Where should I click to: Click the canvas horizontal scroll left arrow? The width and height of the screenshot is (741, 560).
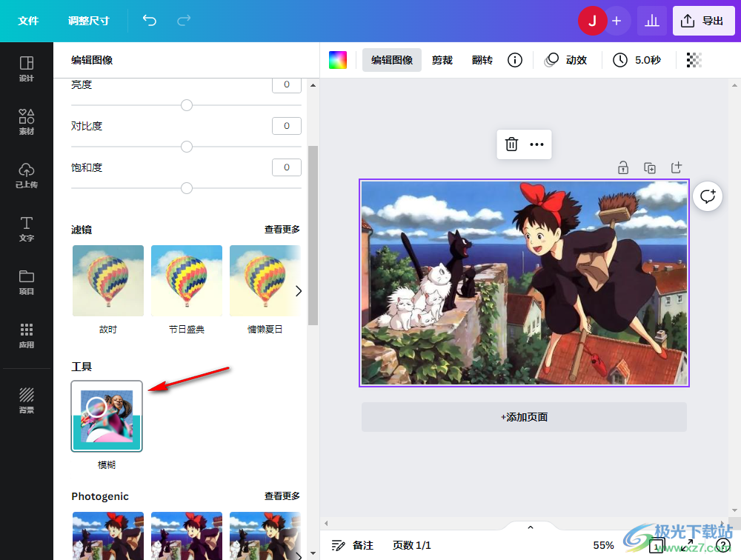(x=326, y=523)
